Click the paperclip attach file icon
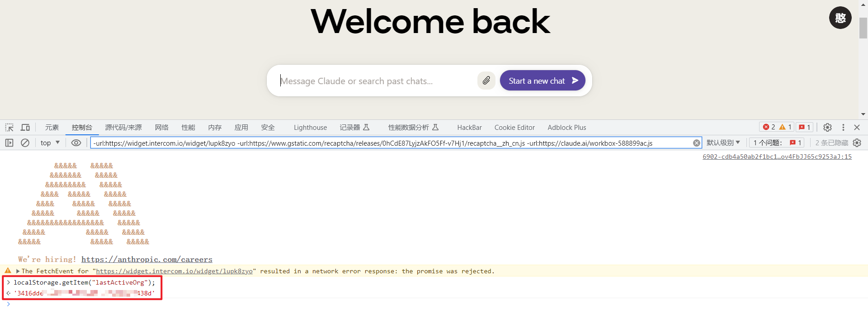This screenshot has width=868, height=314. pyautogui.click(x=486, y=81)
